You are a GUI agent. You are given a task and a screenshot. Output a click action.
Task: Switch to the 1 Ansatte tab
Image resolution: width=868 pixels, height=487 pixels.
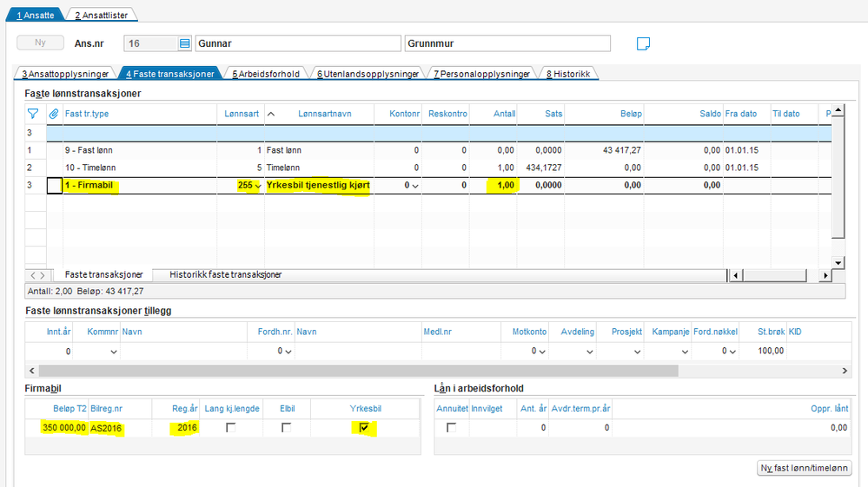tap(36, 15)
